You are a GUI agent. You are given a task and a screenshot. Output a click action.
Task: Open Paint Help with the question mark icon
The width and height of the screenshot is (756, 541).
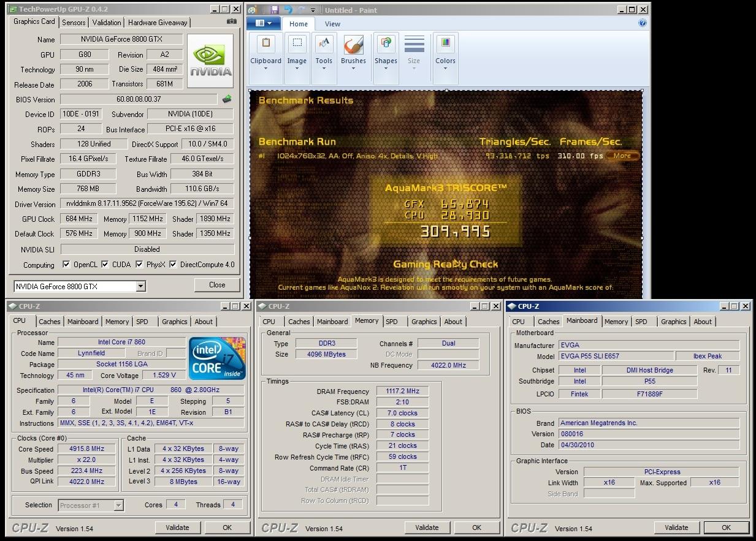coord(642,23)
